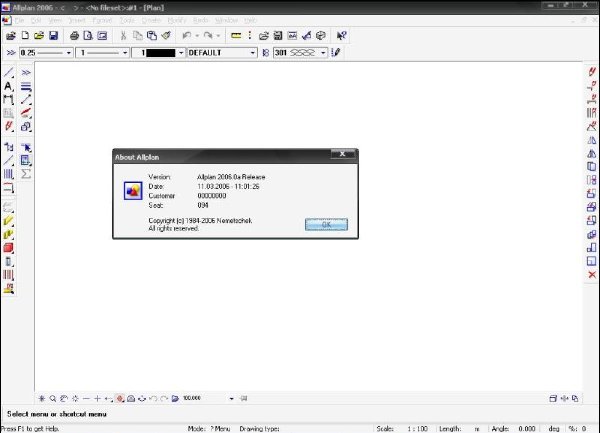Select the dimension line tool icon
Screen dimensions: 600x433
click(x=8, y=100)
